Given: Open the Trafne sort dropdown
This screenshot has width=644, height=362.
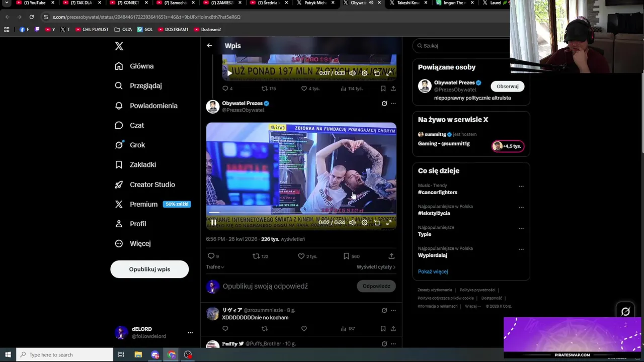Looking at the screenshot, I should pyautogui.click(x=215, y=267).
